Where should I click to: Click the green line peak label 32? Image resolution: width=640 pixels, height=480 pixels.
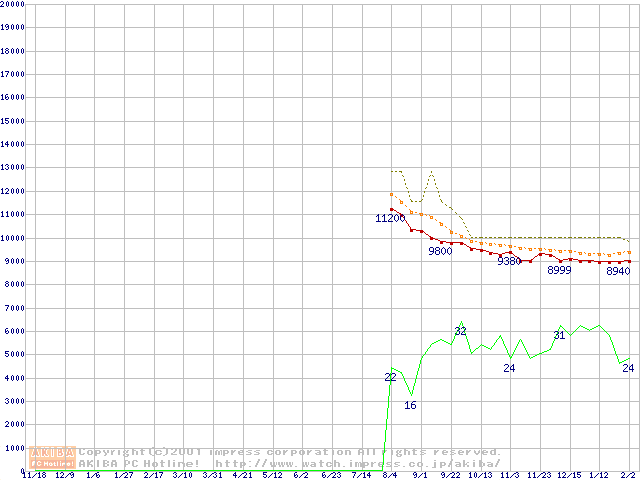(x=460, y=331)
